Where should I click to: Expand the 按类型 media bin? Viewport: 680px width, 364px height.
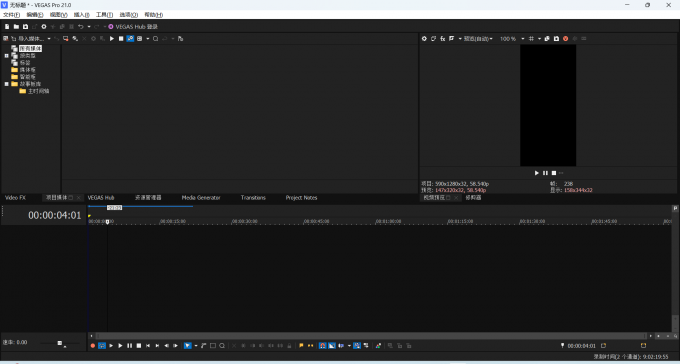pos(7,56)
